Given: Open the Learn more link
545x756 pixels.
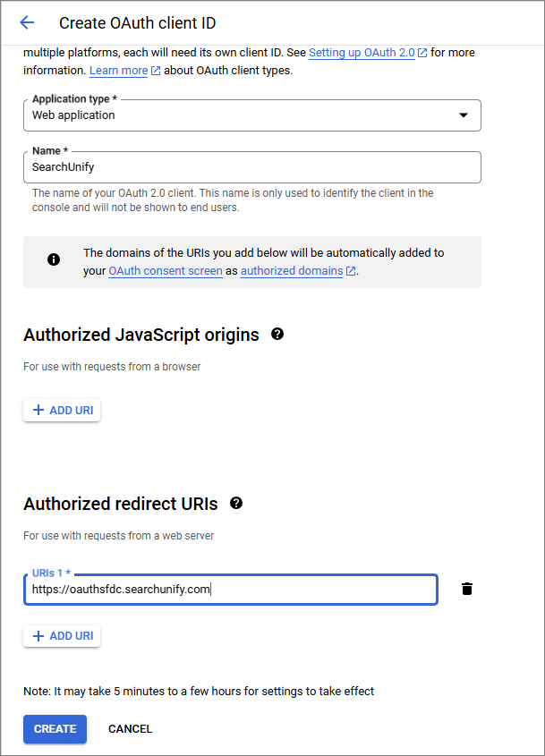Looking at the screenshot, I should pos(118,71).
